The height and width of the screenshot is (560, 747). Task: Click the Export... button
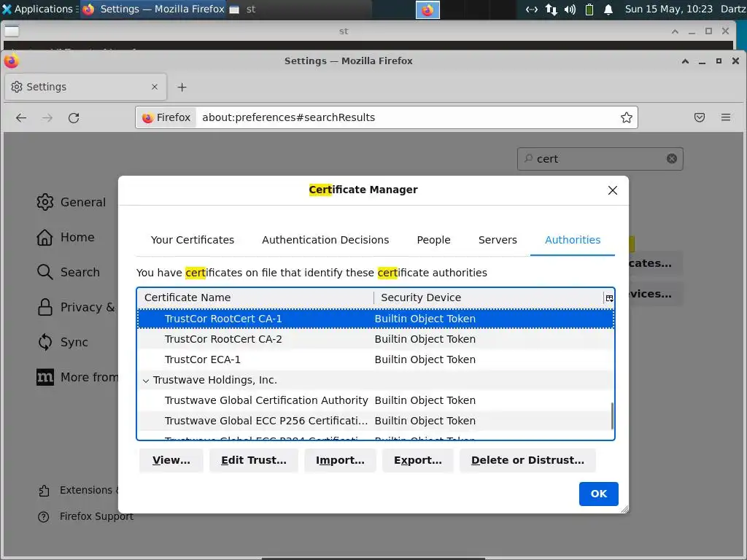[x=418, y=461]
